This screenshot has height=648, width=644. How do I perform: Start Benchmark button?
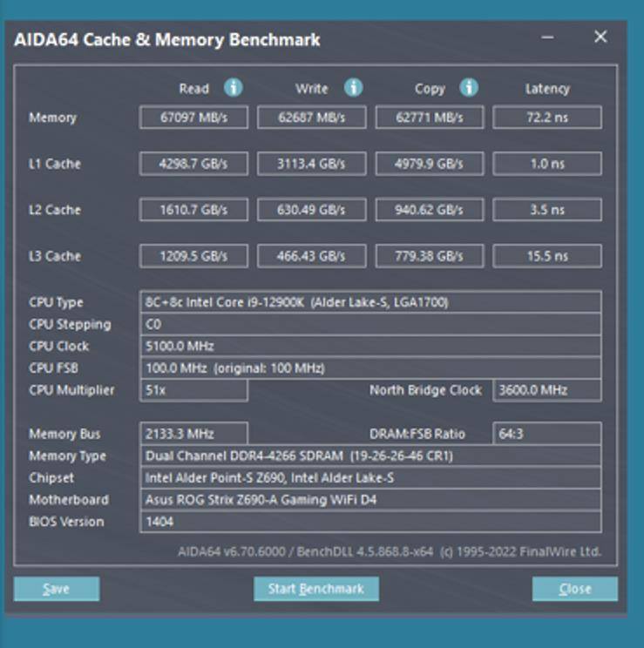tap(316, 589)
